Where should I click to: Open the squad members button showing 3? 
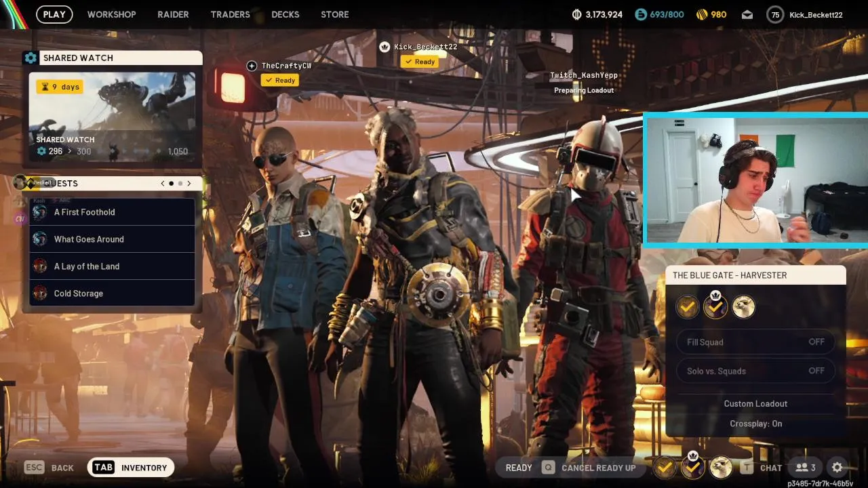[x=806, y=468]
